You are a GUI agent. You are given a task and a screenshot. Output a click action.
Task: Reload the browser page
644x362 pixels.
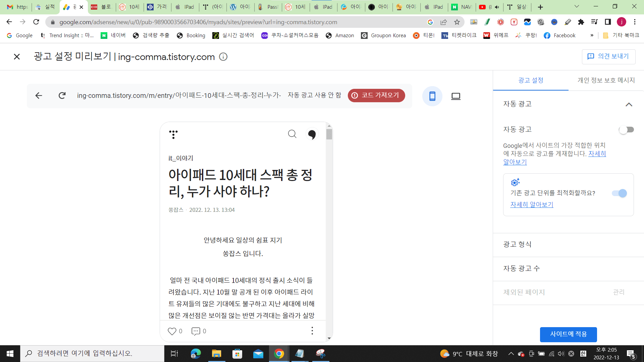pos(36,22)
